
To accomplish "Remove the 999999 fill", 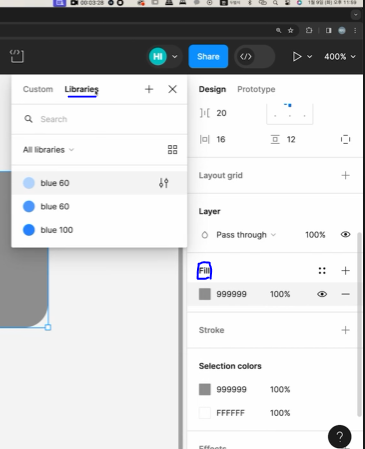I will pyautogui.click(x=346, y=294).
